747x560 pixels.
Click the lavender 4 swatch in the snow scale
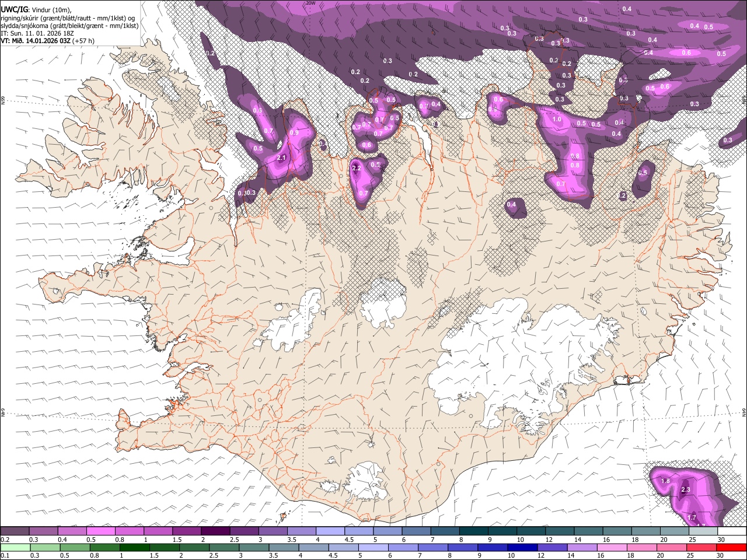[x=330, y=531]
